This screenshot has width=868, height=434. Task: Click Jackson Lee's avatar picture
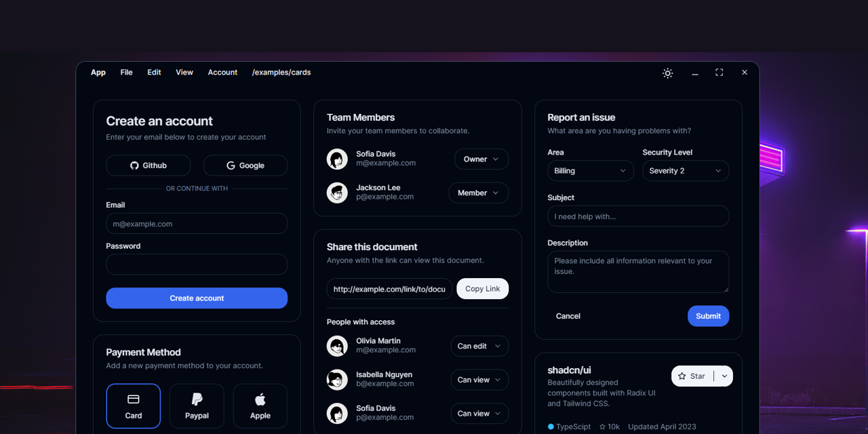[337, 193]
